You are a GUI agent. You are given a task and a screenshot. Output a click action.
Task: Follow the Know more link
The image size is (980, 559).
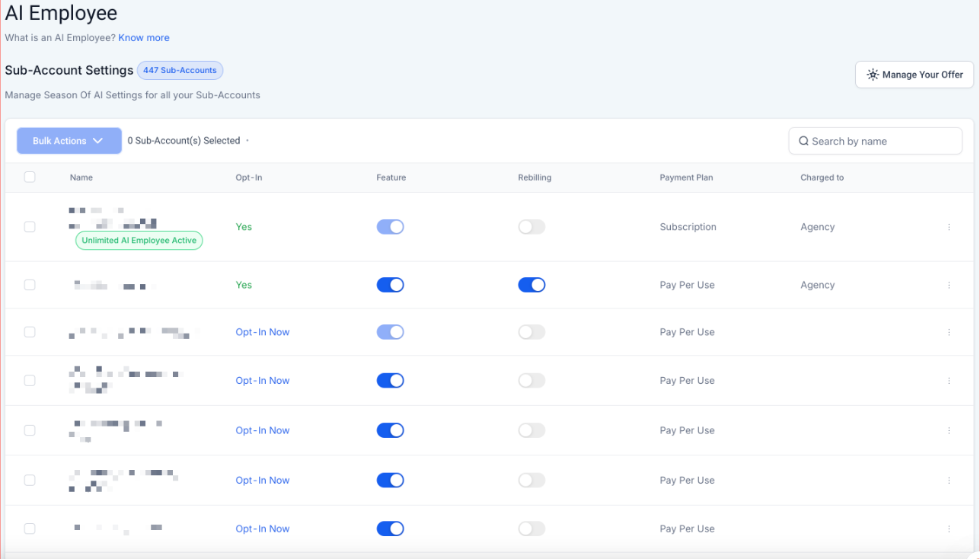[143, 37]
